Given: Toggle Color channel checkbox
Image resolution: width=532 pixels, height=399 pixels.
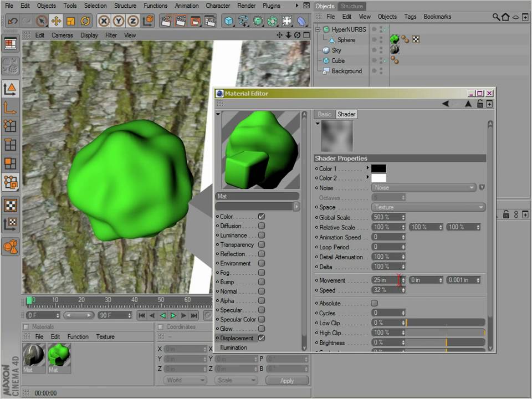Looking at the screenshot, I should [x=261, y=216].
